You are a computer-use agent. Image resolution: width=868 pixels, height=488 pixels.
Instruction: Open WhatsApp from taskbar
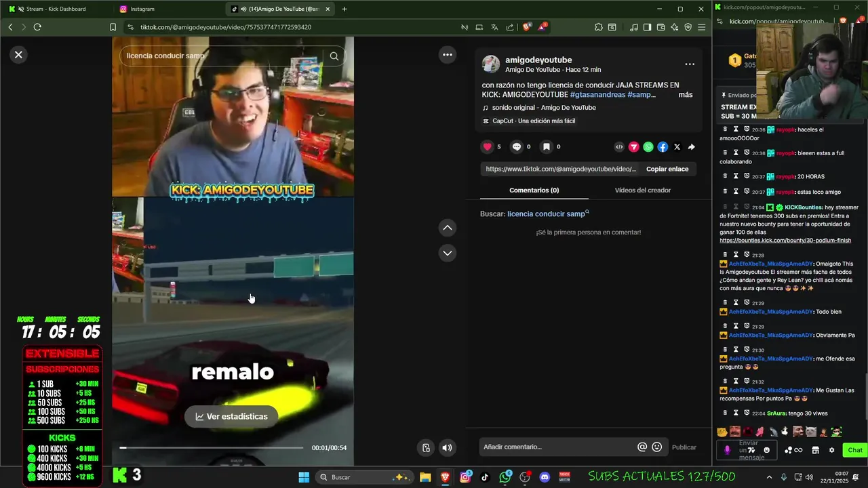(x=505, y=477)
